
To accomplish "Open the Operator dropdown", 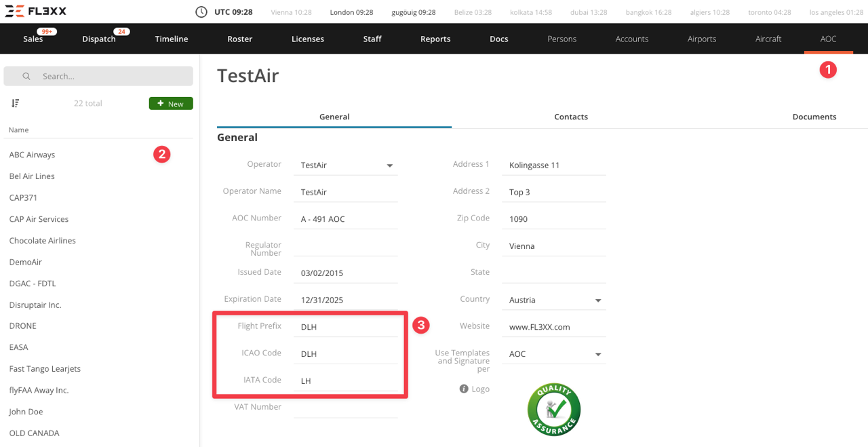I will click(x=389, y=166).
